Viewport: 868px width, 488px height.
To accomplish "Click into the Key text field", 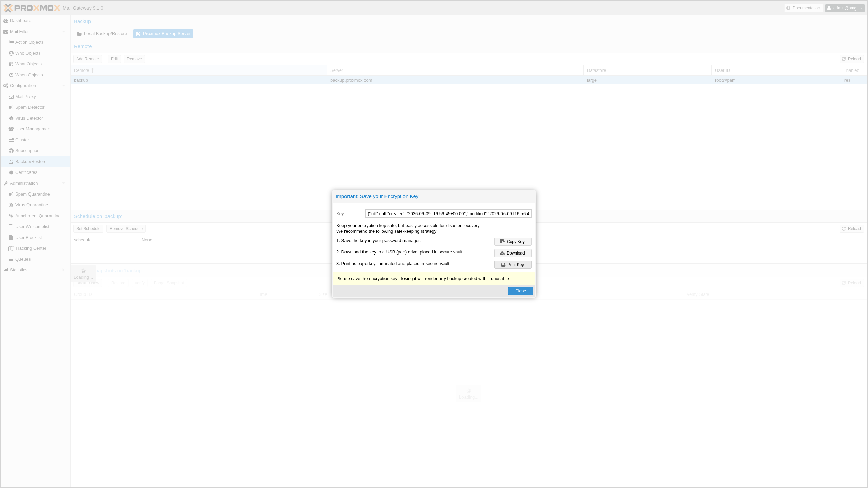I will click(448, 214).
